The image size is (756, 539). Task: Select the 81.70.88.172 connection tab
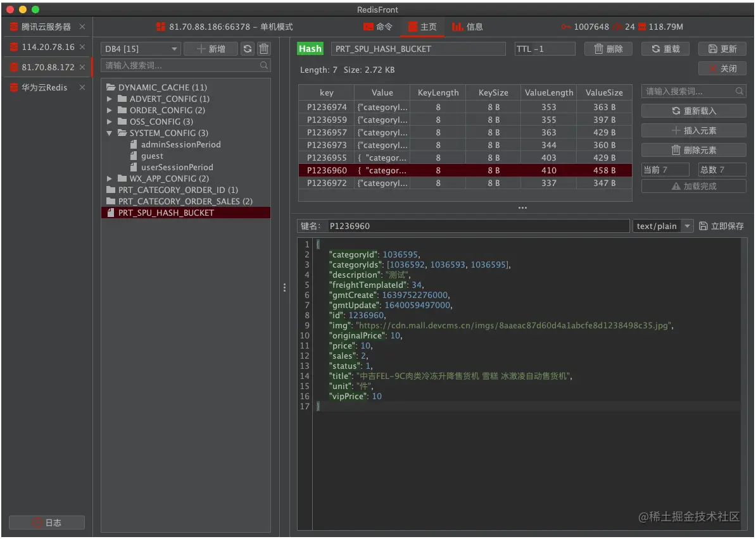47,67
